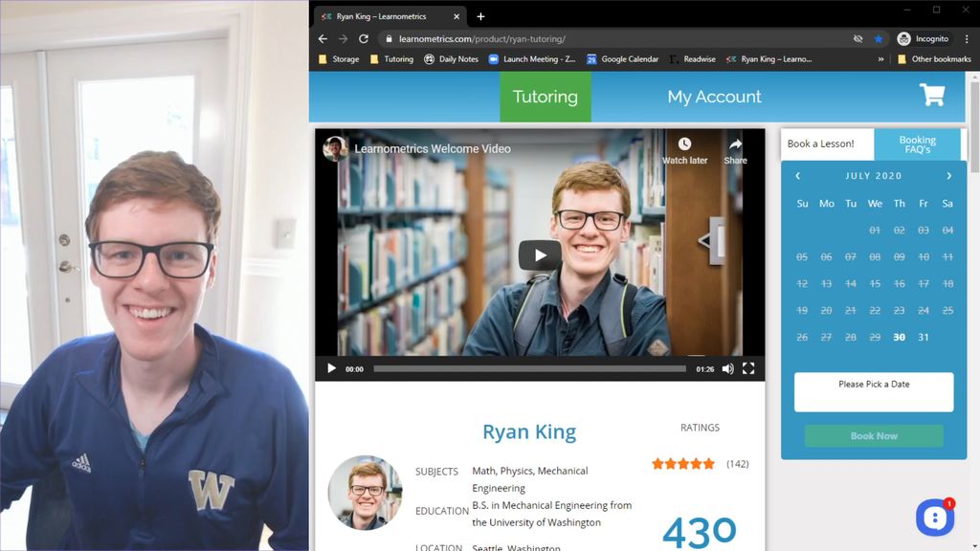Select the Tutoring nav tab
This screenshot has width=980, height=551.
[x=545, y=97]
